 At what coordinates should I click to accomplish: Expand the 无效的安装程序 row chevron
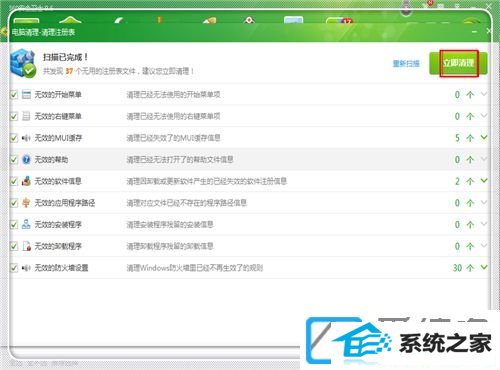tap(484, 224)
